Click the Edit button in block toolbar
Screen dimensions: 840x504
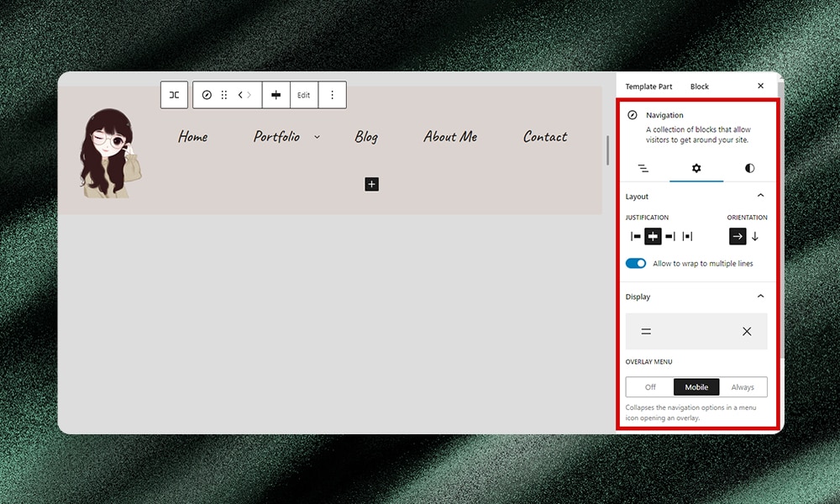click(303, 95)
